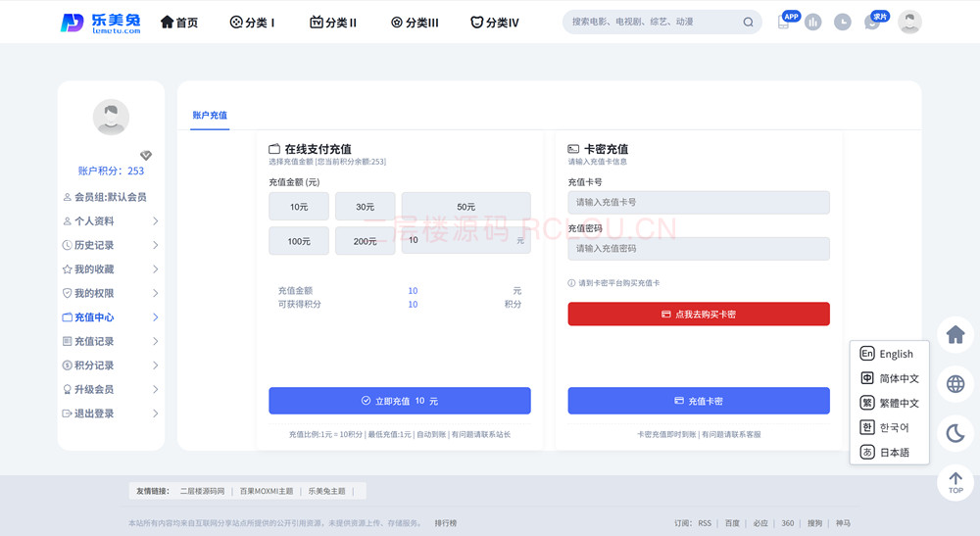The image size is (980, 536).
Task: Click the 求片 request message icon
Action: pos(872,22)
